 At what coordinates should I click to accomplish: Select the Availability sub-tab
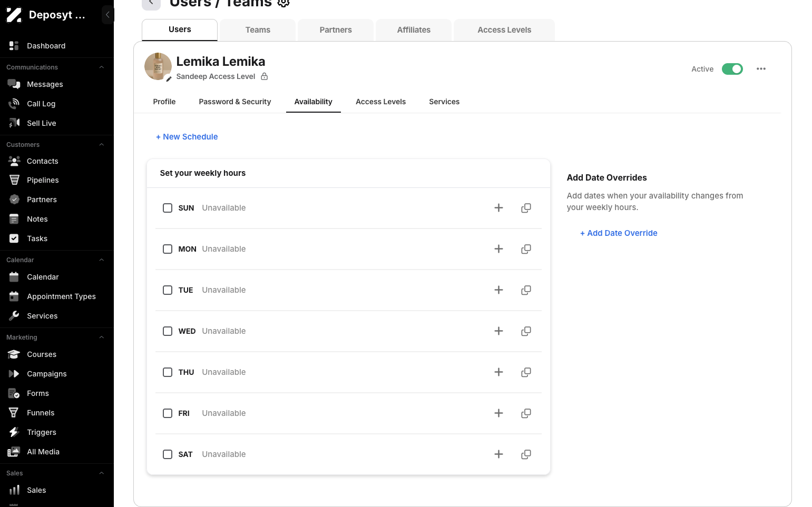click(314, 102)
